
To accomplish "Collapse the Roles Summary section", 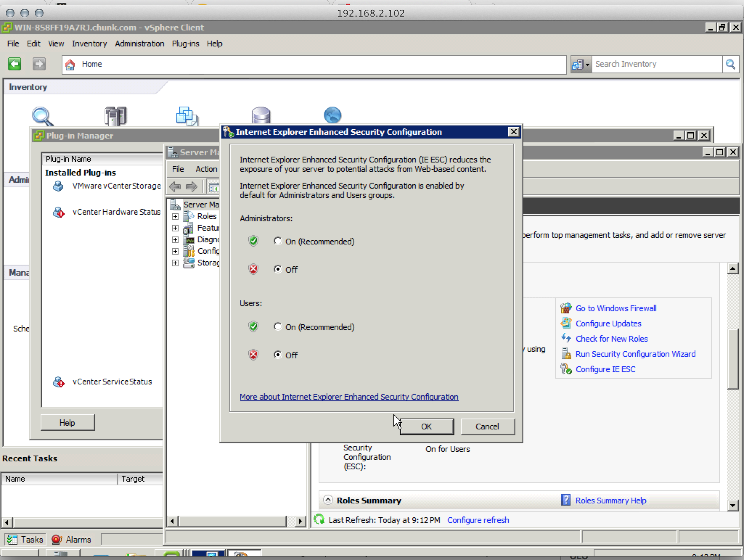I will click(328, 500).
